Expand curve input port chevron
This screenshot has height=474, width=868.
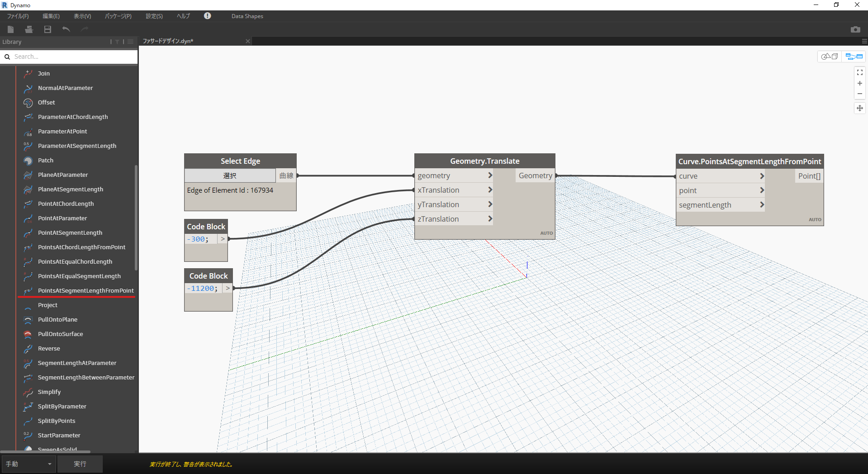point(762,176)
